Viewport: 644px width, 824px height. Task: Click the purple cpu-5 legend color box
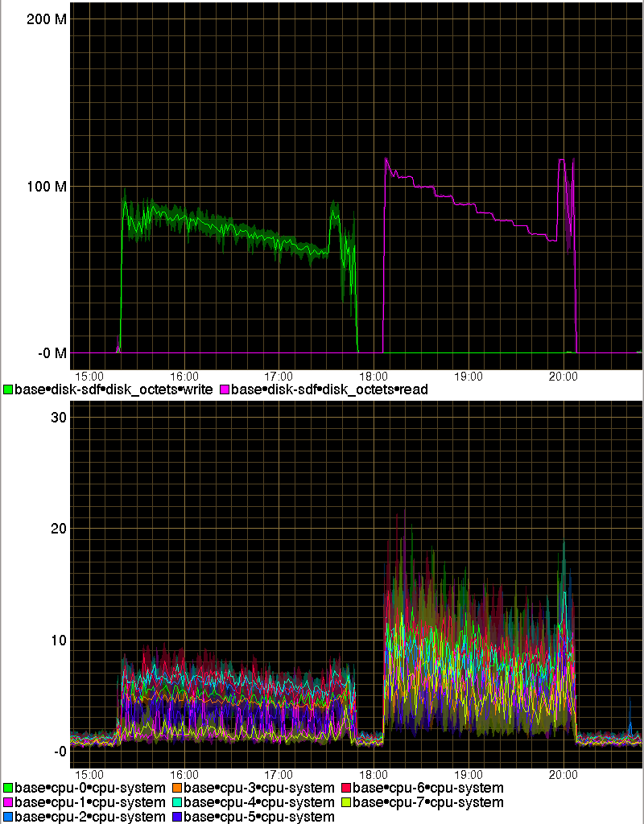[177, 817]
